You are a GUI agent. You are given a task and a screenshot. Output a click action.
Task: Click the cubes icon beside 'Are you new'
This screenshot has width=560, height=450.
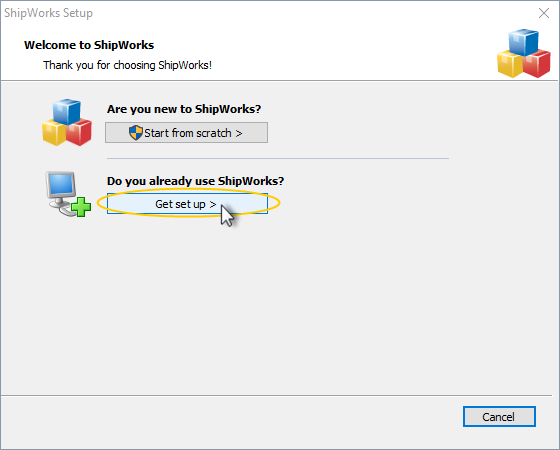point(67,122)
